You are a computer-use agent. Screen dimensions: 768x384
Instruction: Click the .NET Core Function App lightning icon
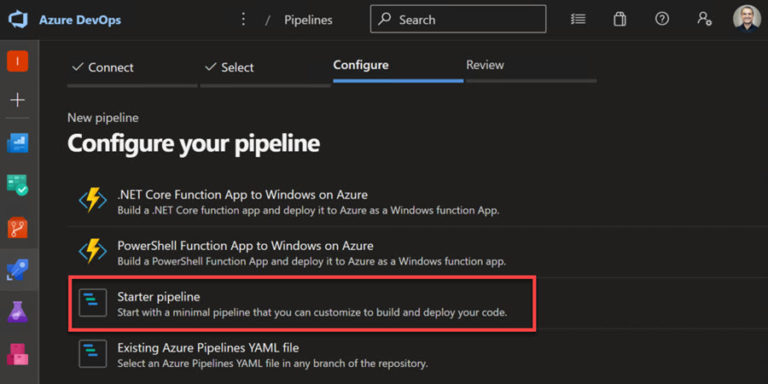pyautogui.click(x=93, y=200)
